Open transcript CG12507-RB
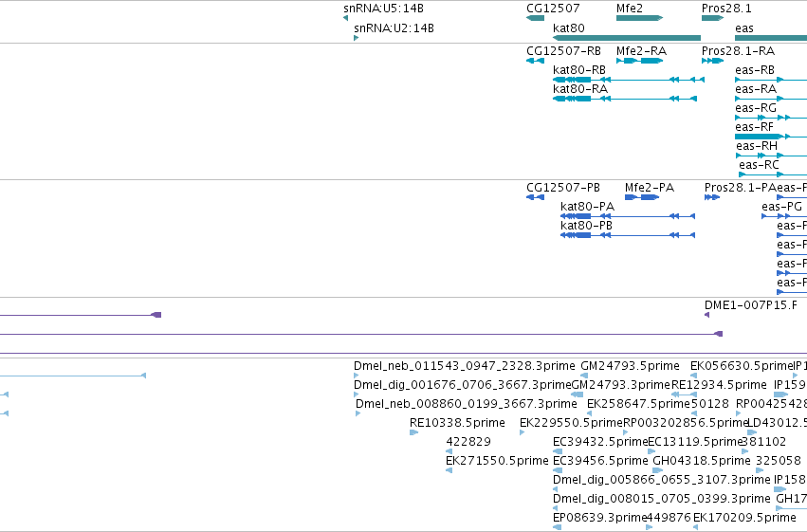Image resolution: width=807 pixels, height=532 pixels. click(x=535, y=61)
